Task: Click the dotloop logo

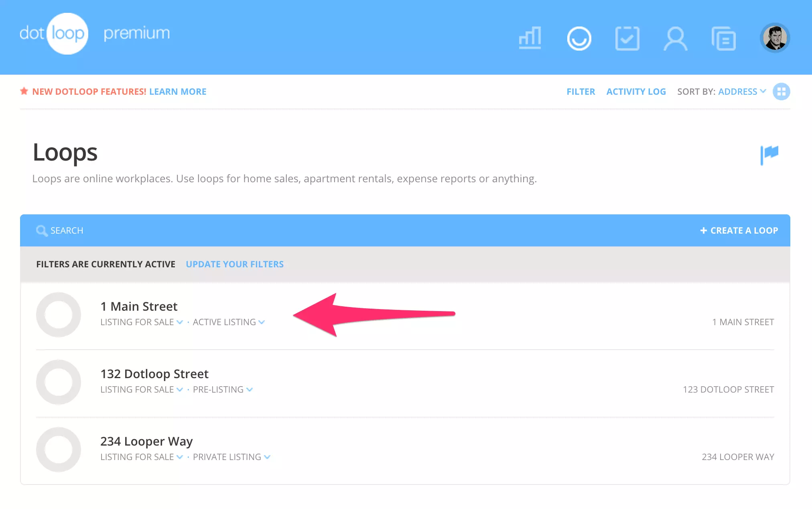Action: pyautogui.click(x=54, y=34)
